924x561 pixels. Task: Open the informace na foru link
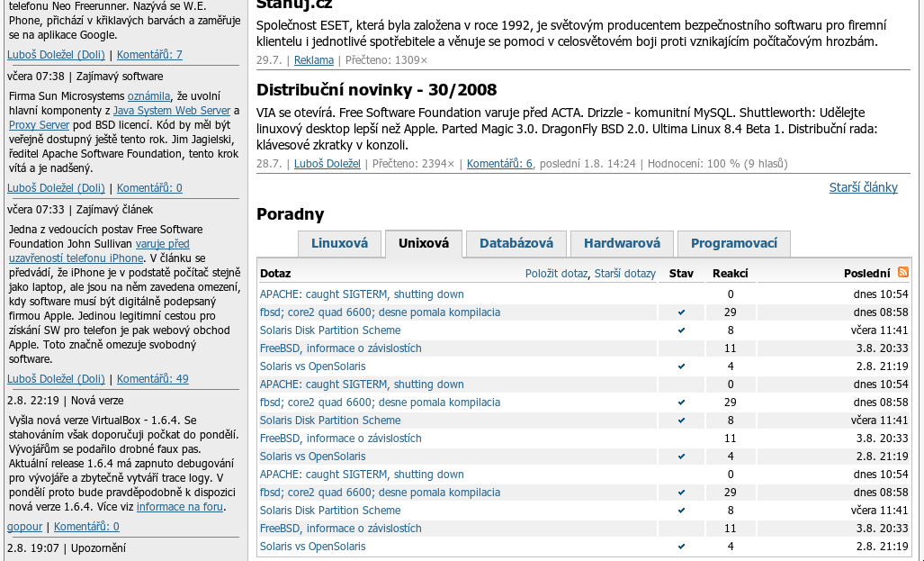tap(180, 507)
